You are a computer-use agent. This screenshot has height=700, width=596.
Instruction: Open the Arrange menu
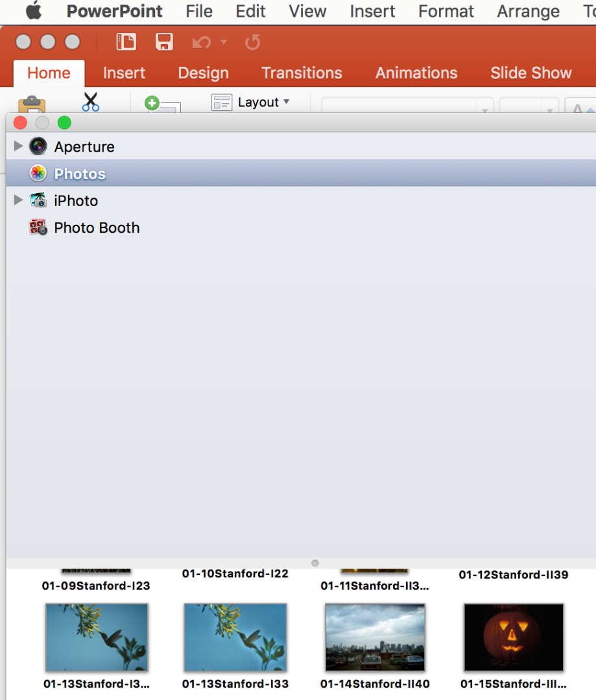click(x=528, y=11)
